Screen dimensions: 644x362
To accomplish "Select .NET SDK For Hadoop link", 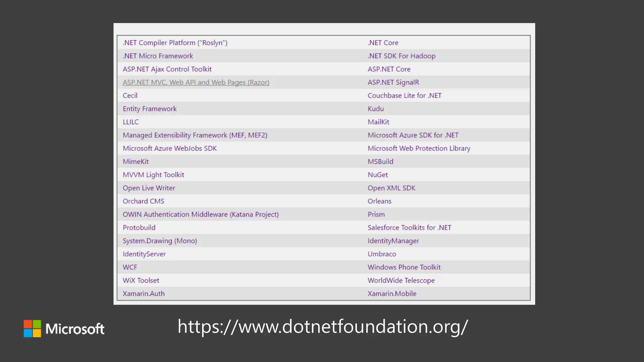I will (402, 56).
